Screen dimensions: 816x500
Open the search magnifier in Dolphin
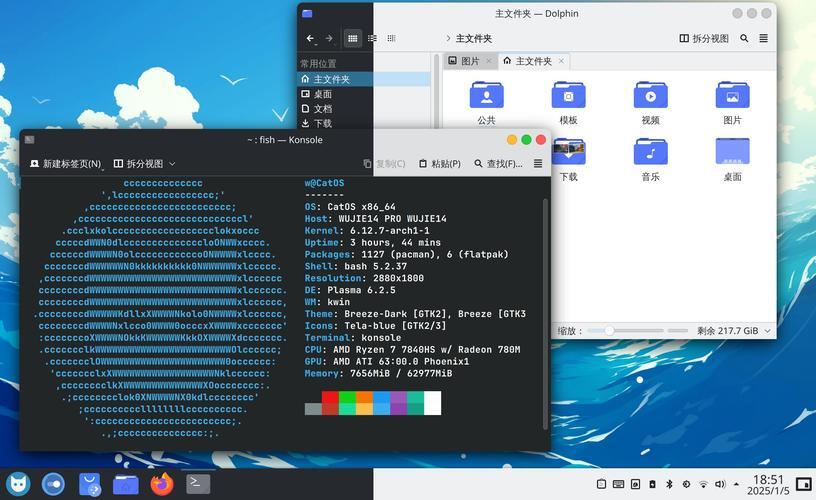(x=744, y=39)
